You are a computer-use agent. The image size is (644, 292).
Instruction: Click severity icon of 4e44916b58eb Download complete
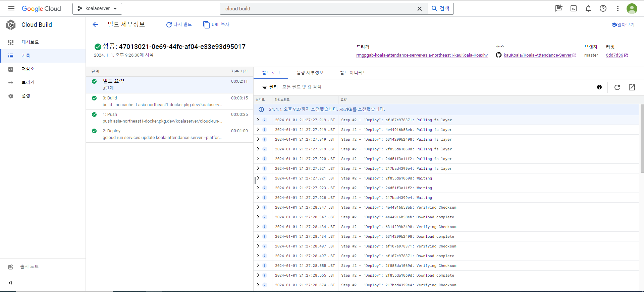(x=265, y=217)
